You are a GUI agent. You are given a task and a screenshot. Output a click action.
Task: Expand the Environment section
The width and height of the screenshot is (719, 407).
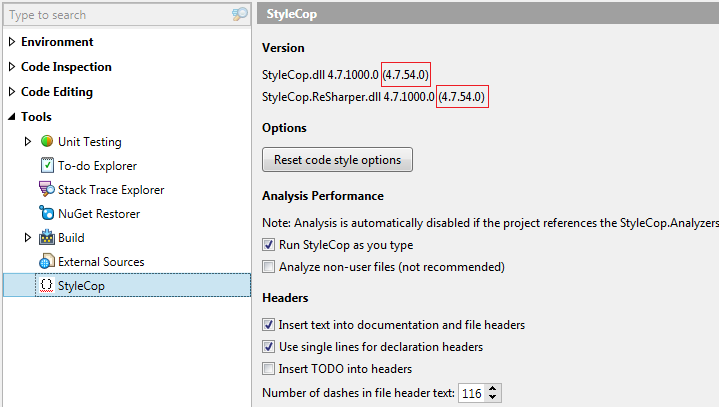pos(12,42)
